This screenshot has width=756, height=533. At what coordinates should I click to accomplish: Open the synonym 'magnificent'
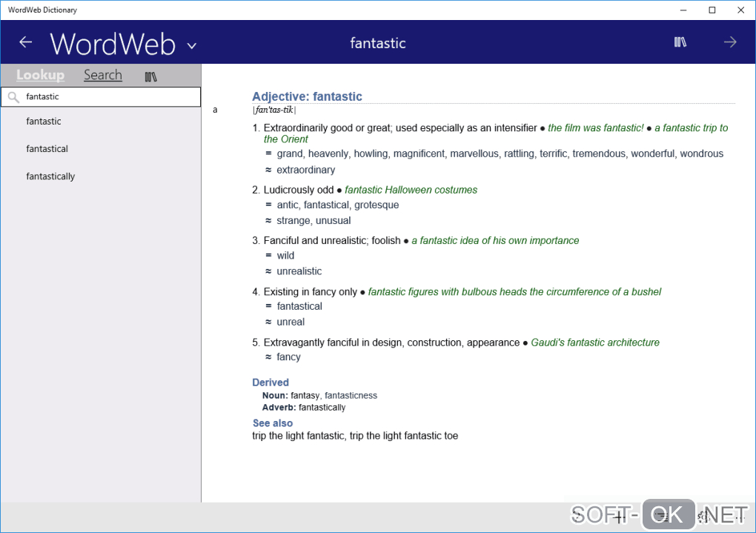click(419, 154)
